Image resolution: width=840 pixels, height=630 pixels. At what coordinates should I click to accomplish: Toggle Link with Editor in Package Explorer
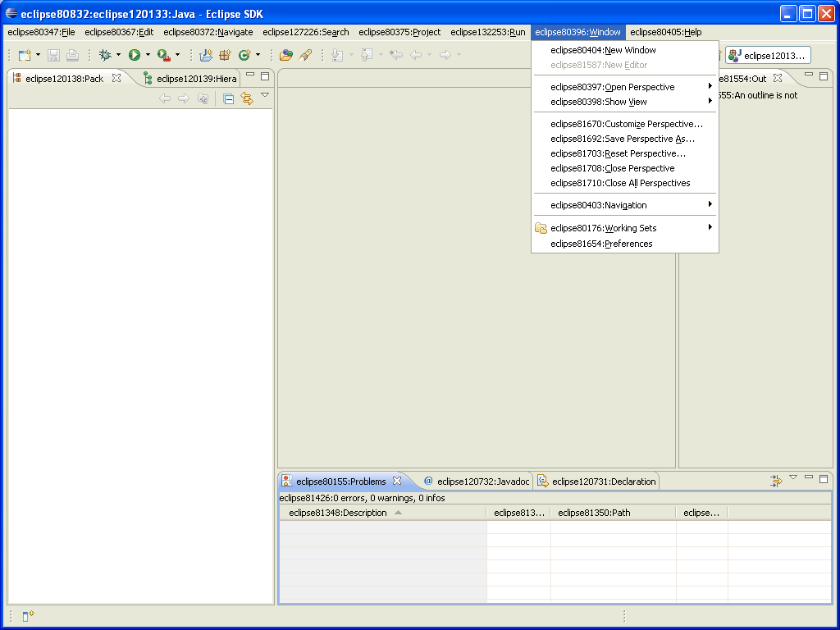tap(246, 98)
